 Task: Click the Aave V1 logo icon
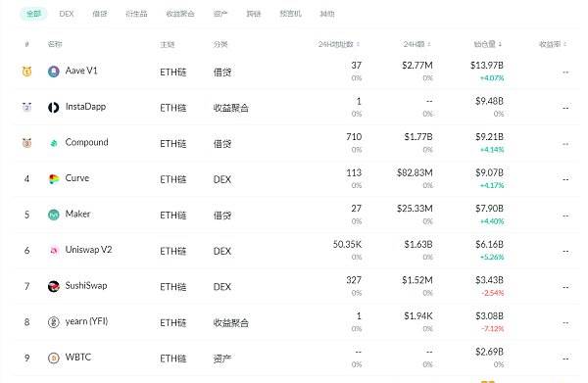click(x=54, y=72)
